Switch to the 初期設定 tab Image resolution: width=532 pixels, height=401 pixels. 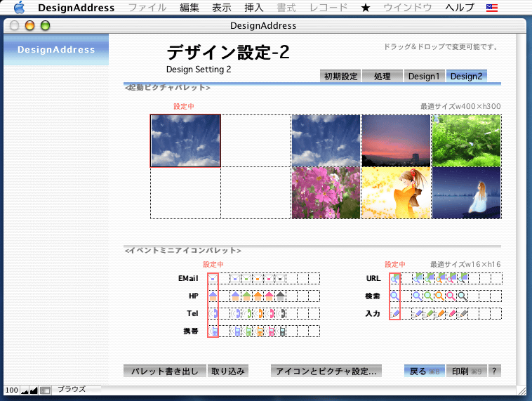(340, 76)
